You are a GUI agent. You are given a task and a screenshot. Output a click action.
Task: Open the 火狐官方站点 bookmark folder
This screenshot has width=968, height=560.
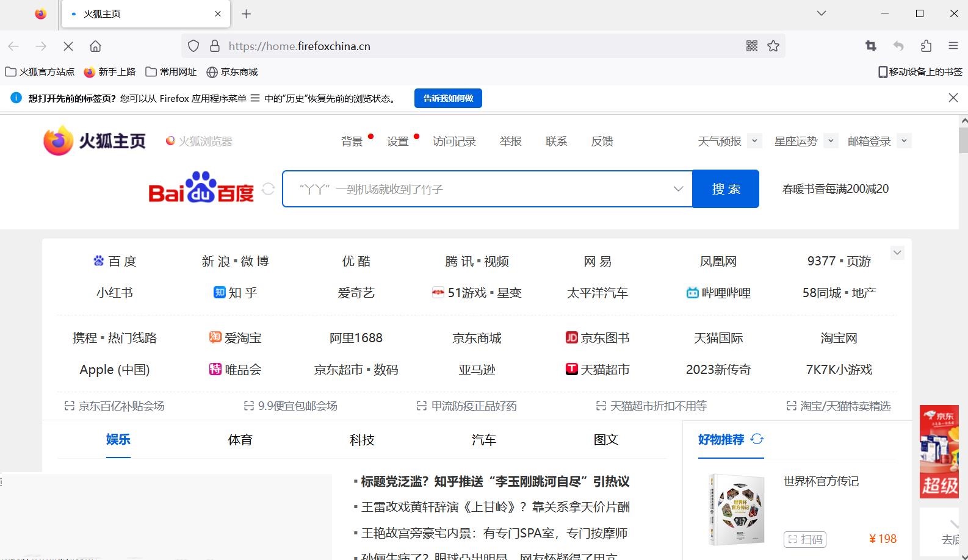coord(40,72)
